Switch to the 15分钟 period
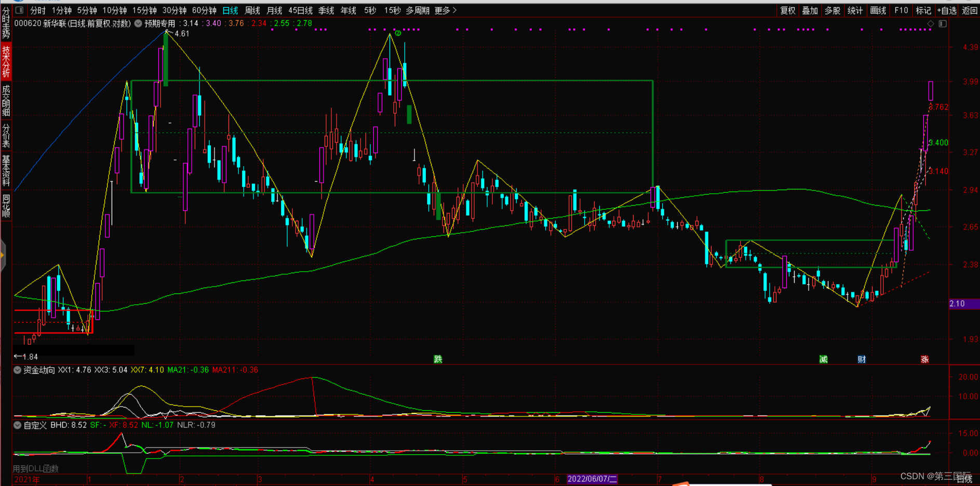The image size is (980, 486). point(144,10)
